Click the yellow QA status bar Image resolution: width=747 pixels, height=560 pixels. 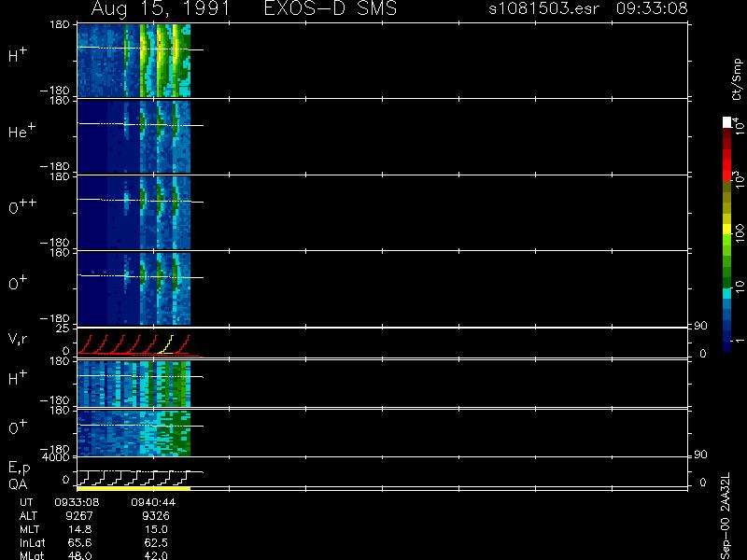point(134,488)
